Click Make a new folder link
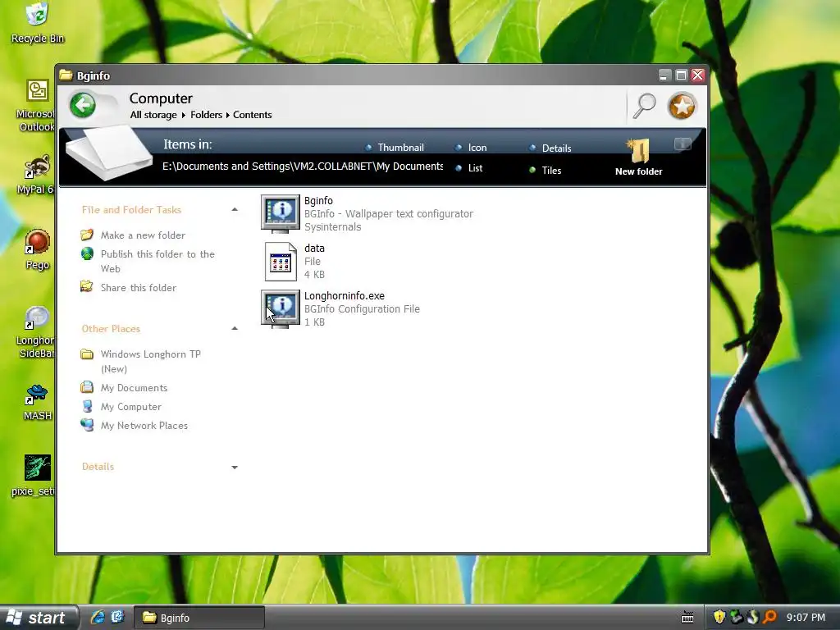840x630 pixels. click(x=143, y=235)
